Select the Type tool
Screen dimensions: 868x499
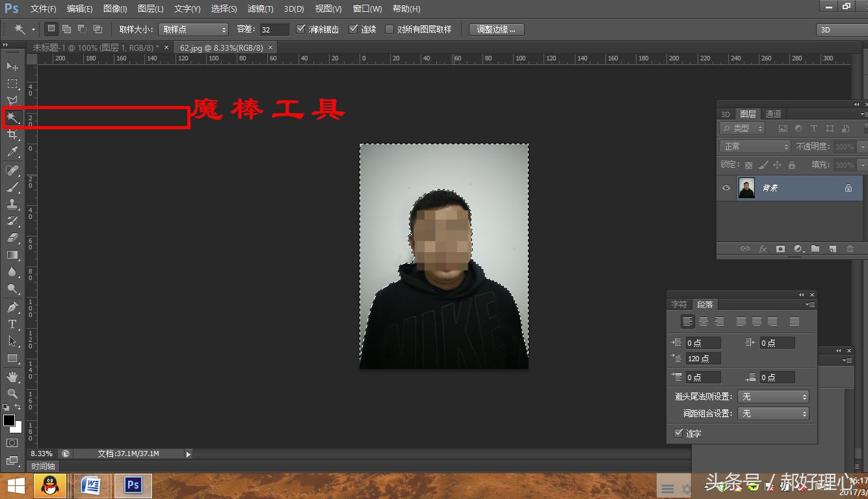pos(12,323)
